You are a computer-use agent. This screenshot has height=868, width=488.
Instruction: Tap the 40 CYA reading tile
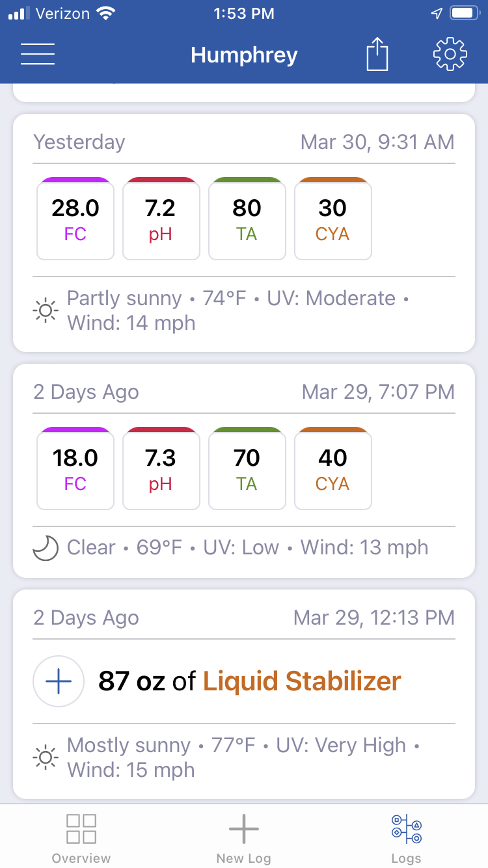coord(332,468)
